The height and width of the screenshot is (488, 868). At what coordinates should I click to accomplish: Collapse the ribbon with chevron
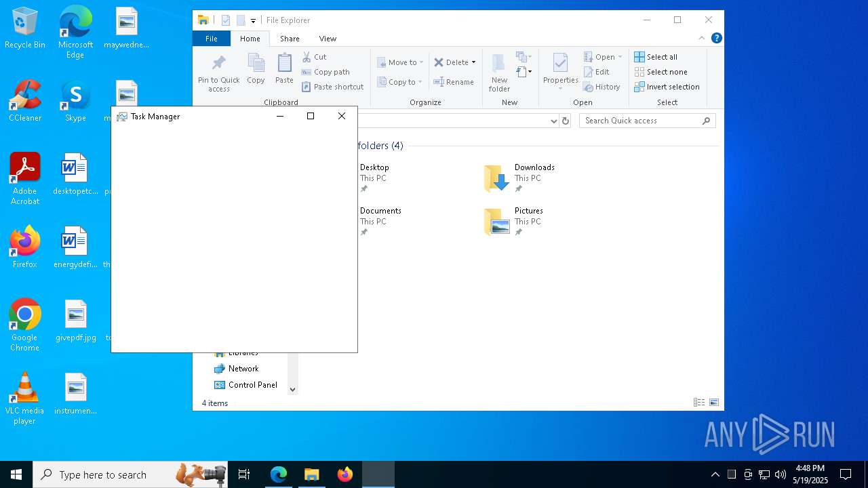(702, 39)
